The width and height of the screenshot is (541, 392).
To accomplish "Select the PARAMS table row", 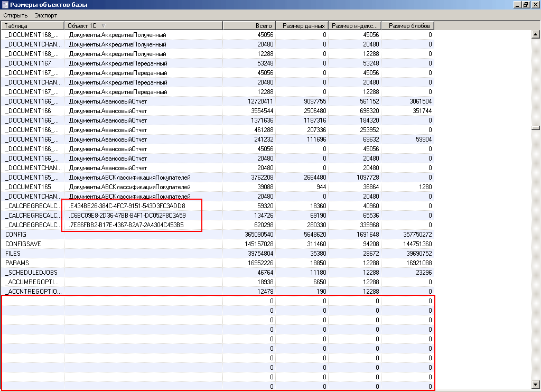I will tap(218, 263).
